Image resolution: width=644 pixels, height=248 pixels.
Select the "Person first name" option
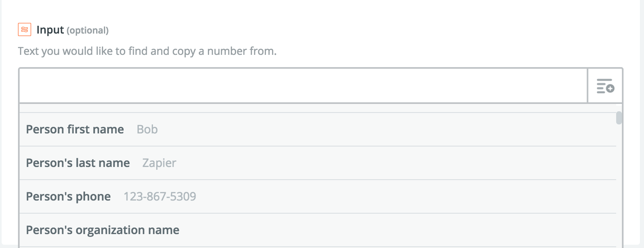tap(318, 129)
